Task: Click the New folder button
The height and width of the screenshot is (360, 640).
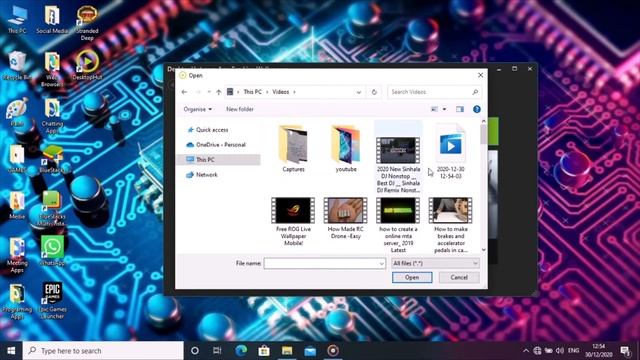Action: pos(240,109)
